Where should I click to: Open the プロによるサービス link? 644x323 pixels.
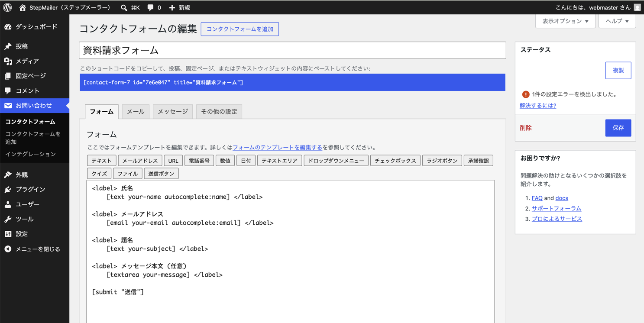(557, 219)
